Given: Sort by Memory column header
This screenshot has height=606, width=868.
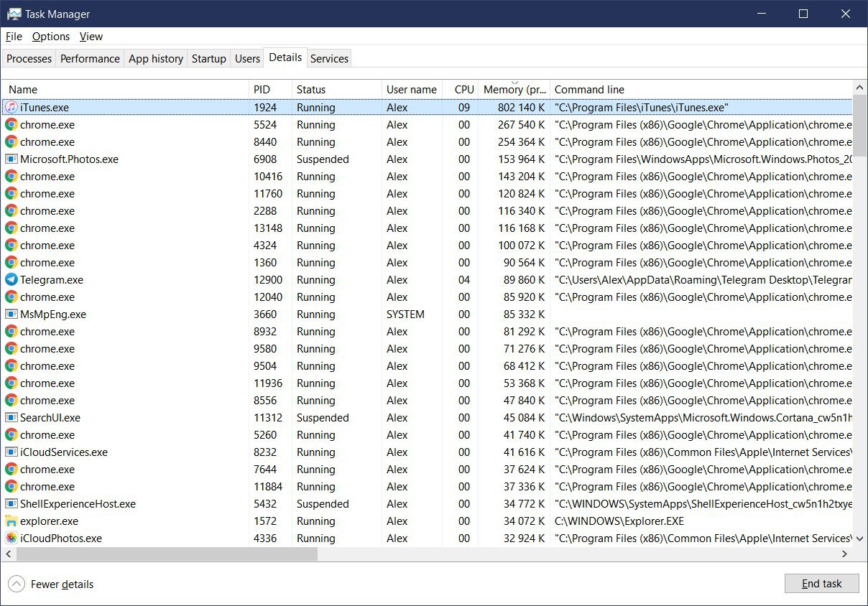Looking at the screenshot, I should (x=514, y=90).
